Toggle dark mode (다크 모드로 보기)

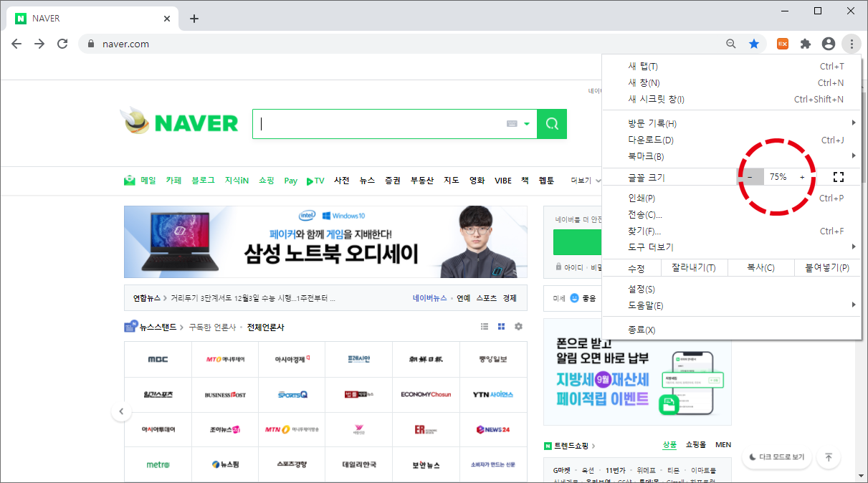(777, 456)
